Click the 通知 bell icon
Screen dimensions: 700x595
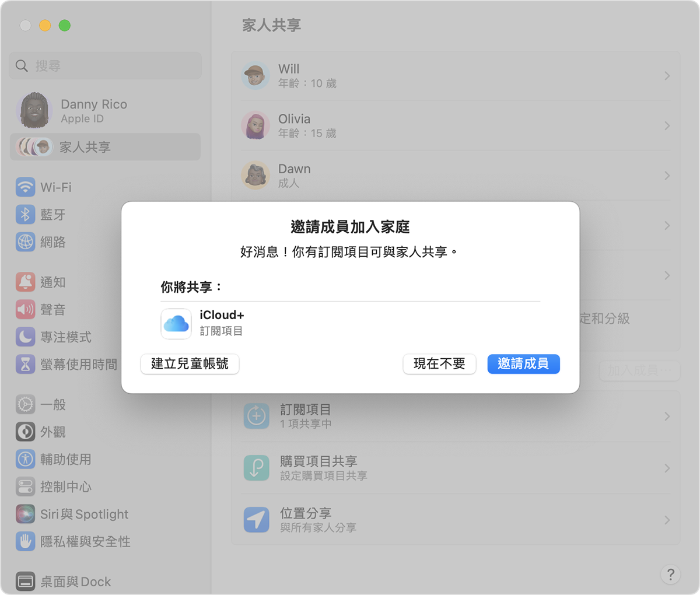pos(26,282)
